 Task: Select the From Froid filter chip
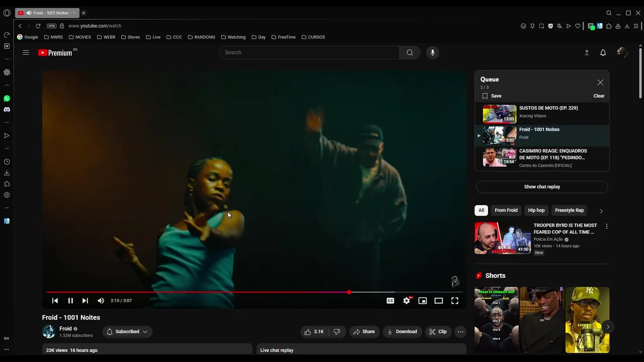tap(506, 210)
